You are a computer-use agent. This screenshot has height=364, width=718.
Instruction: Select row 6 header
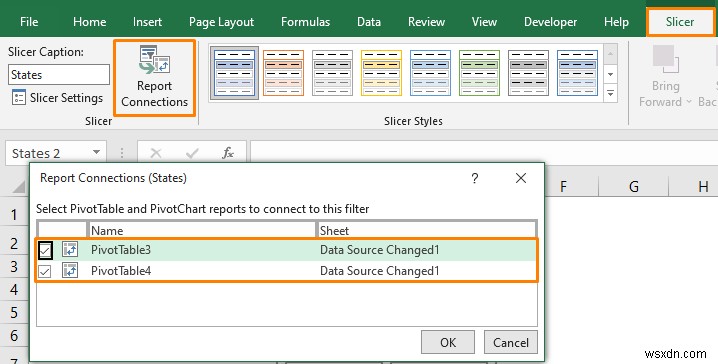(x=14, y=335)
